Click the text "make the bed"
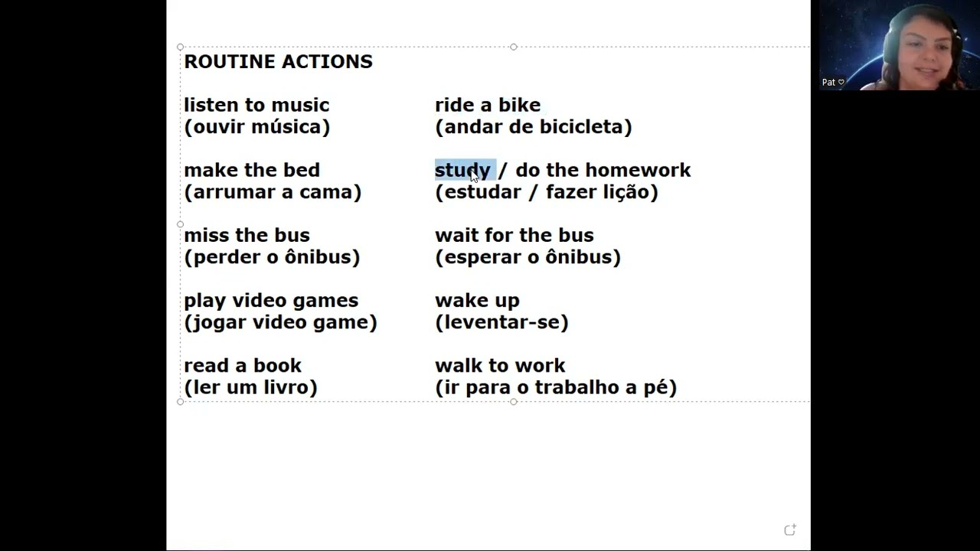The width and height of the screenshot is (980, 551). click(252, 170)
